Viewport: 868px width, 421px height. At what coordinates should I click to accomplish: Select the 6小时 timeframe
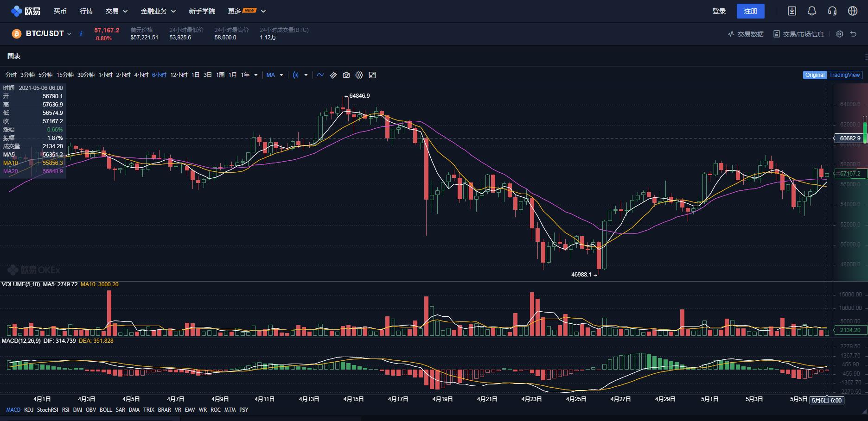click(159, 75)
